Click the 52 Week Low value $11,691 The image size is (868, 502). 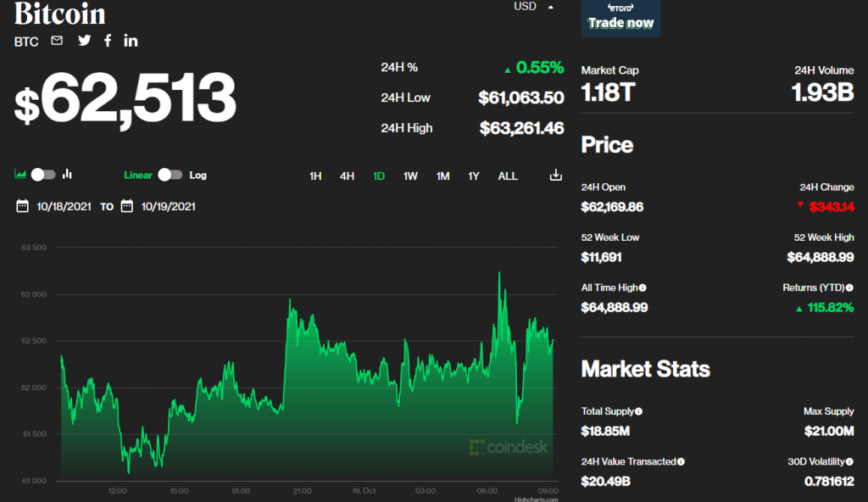pyautogui.click(x=601, y=257)
